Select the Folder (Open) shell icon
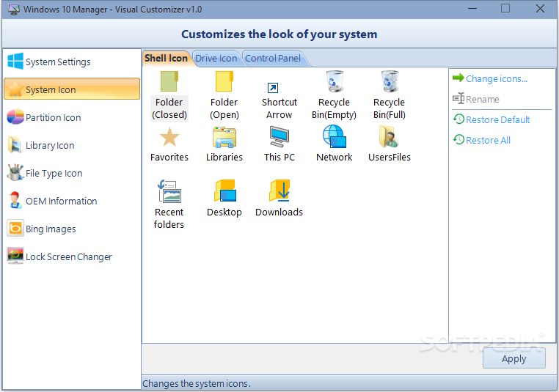Screen dimensions: 559x392 224,95
